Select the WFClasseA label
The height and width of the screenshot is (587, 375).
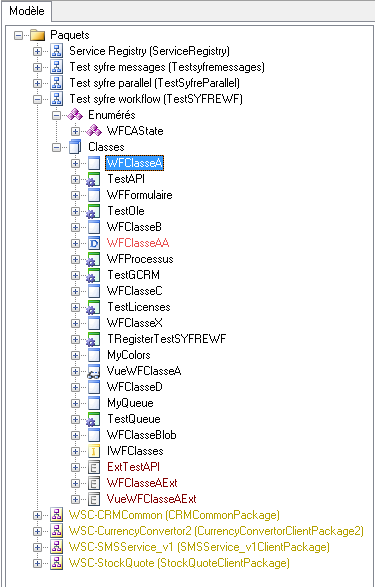[x=135, y=163]
